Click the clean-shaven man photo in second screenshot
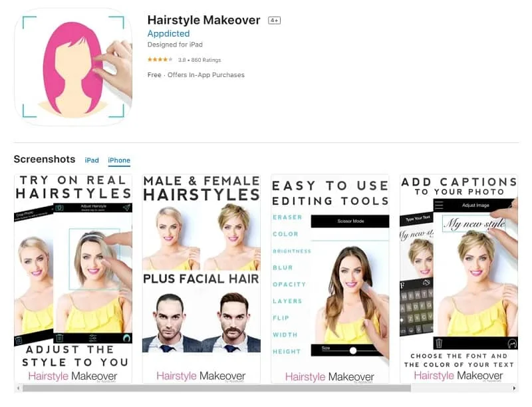Viewport: 532px width, 407px height. click(172, 321)
